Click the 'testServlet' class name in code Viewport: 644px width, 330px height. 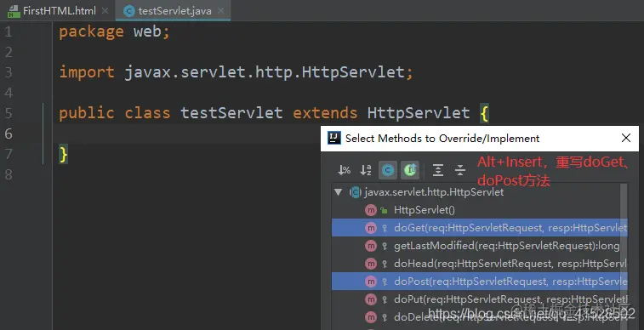(x=231, y=113)
